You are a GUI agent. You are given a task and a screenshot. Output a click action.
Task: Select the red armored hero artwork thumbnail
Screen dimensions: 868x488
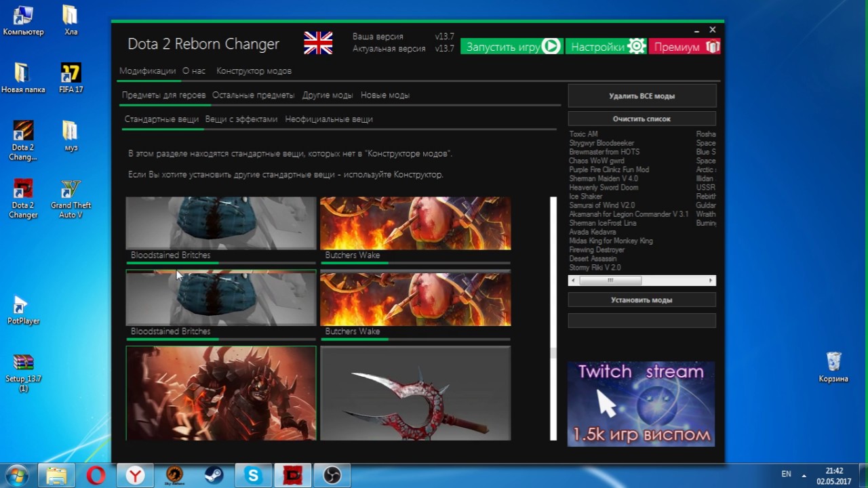coord(221,393)
